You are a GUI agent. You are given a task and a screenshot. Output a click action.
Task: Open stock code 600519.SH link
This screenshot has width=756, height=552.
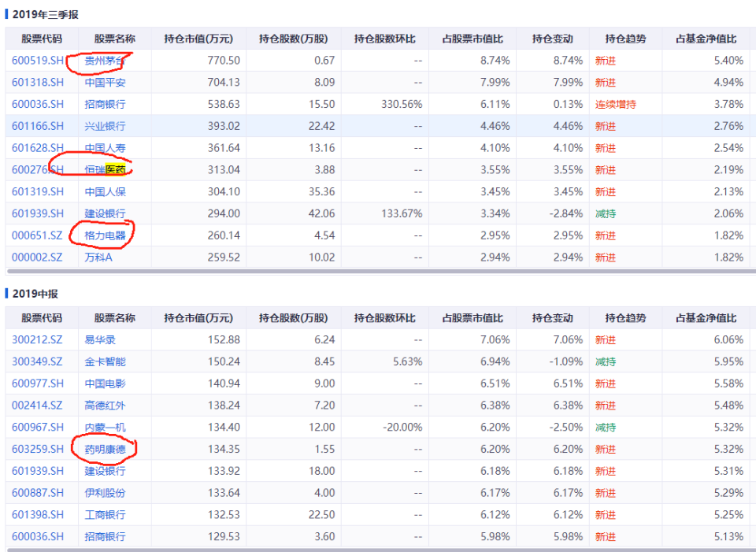tap(38, 61)
